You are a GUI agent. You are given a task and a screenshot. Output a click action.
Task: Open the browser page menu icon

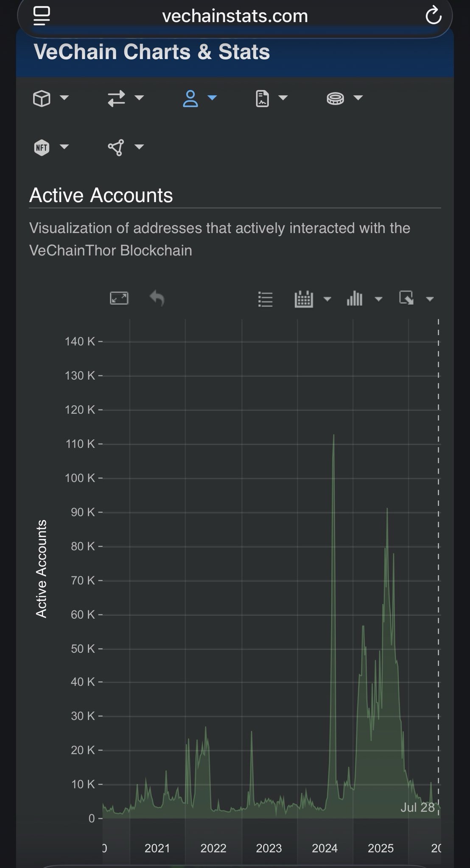coord(42,16)
